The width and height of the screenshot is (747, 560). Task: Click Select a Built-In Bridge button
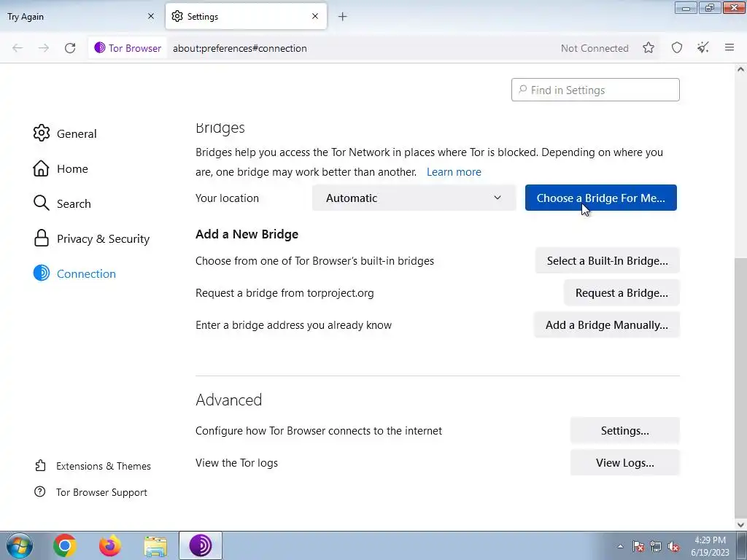pos(608,260)
